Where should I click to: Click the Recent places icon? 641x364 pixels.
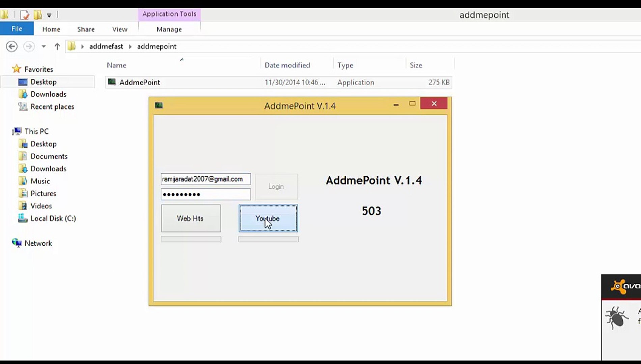(x=23, y=107)
